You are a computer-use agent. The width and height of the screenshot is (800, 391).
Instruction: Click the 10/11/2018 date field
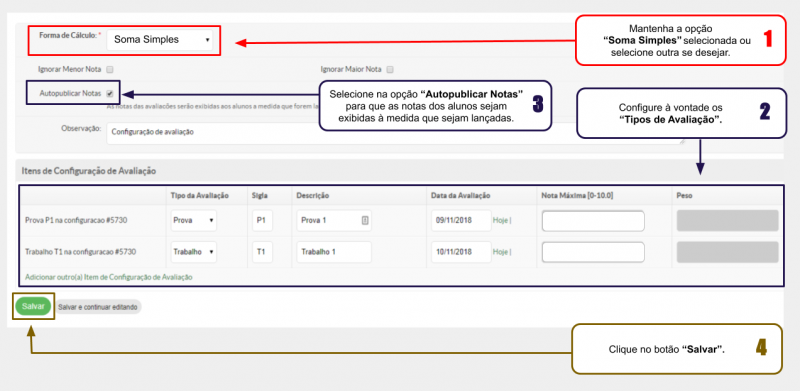click(461, 252)
